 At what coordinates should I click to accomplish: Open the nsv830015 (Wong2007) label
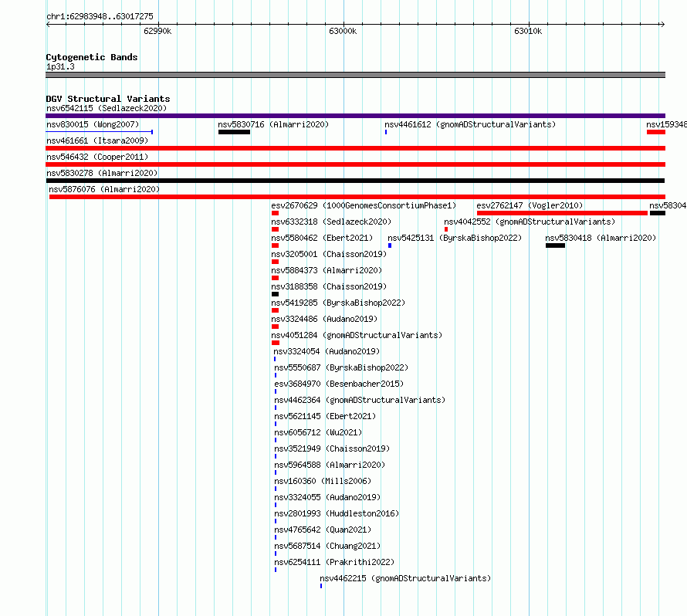pyautogui.click(x=93, y=124)
